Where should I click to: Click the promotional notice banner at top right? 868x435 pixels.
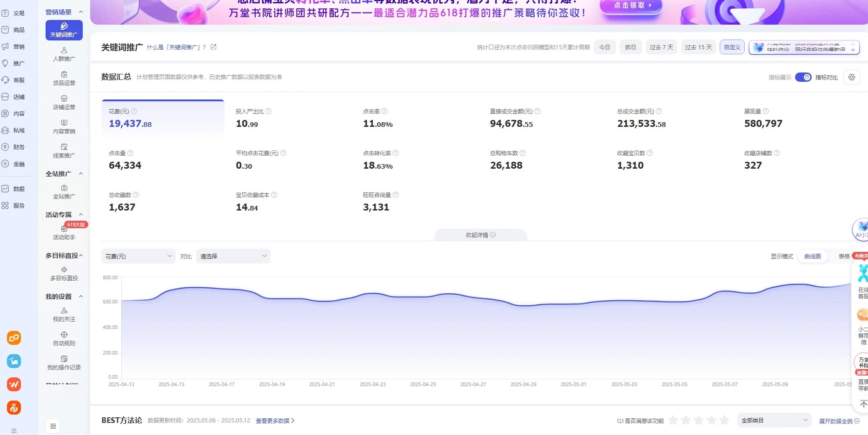pos(804,47)
